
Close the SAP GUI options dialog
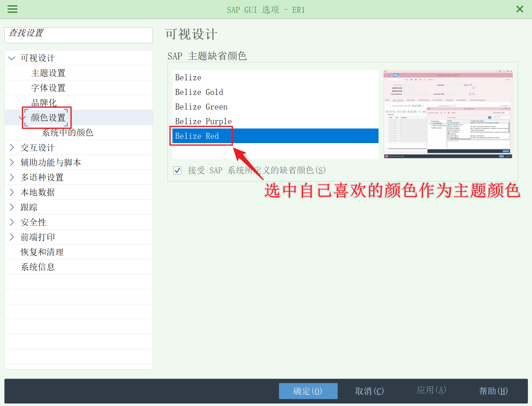(520, 9)
